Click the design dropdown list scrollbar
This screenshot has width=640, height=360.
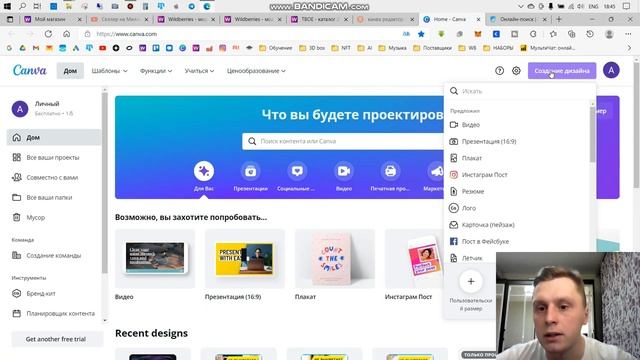[x=593, y=135]
